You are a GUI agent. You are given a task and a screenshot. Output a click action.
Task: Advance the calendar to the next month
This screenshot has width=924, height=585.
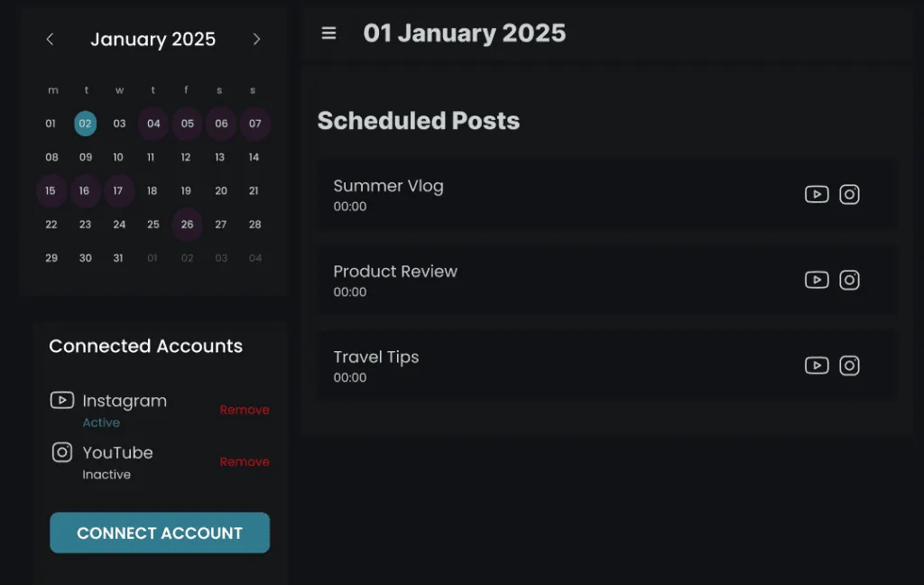tap(256, 39)
